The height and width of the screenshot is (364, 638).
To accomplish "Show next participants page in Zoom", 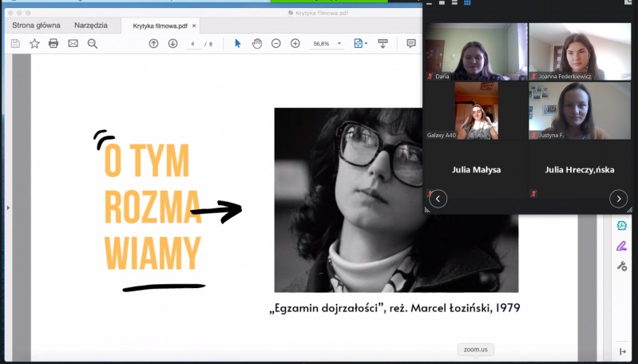I will pos(619,199).
